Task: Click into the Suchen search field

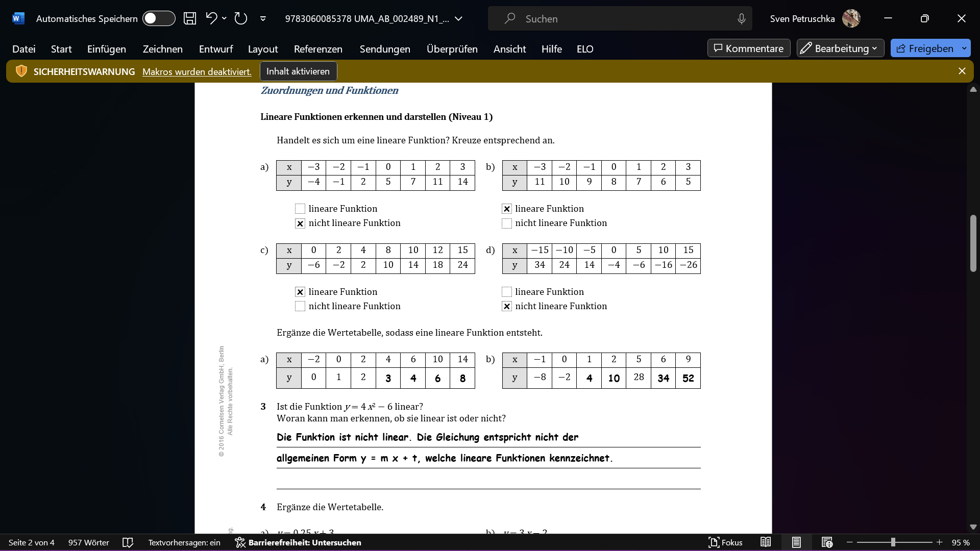Action: click(620, 19)
